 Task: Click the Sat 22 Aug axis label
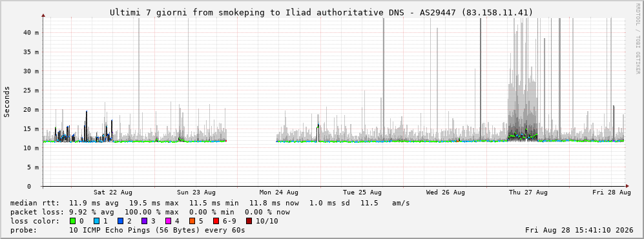click(113, 192)
